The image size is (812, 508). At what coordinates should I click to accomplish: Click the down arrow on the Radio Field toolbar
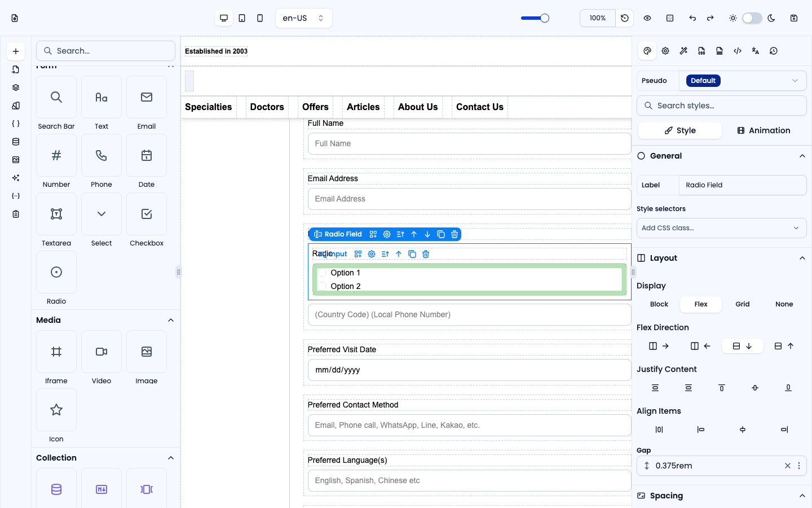(427, 234)
